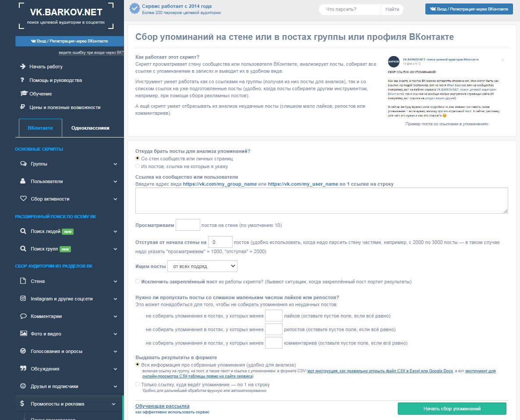Viewport: 520px width, 420px height.
Task: Expand the Пользователи sidebar section
Action: pos(115,182)
